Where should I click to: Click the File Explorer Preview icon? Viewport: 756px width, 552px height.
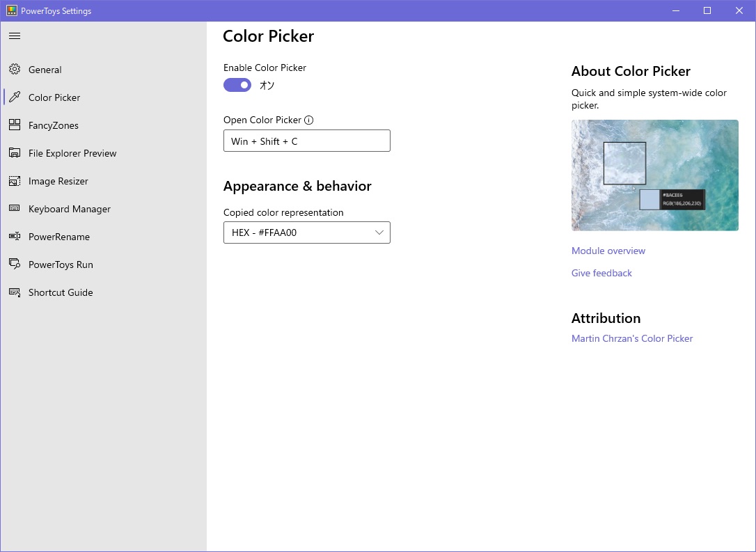[x=15, y=153]
